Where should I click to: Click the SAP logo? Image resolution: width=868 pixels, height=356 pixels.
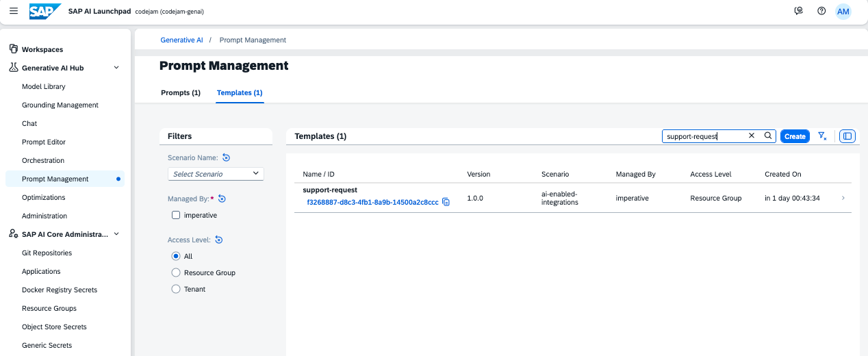[45, 11]
